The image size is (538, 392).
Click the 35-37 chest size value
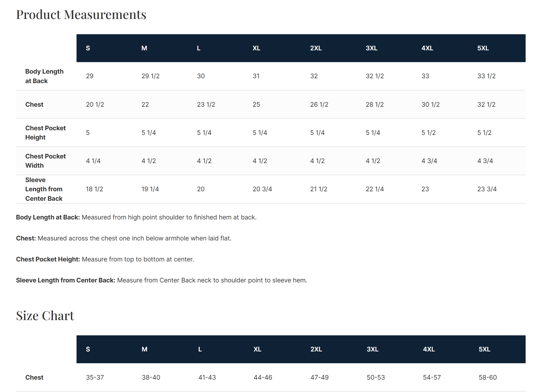click(x=95, y=378)
